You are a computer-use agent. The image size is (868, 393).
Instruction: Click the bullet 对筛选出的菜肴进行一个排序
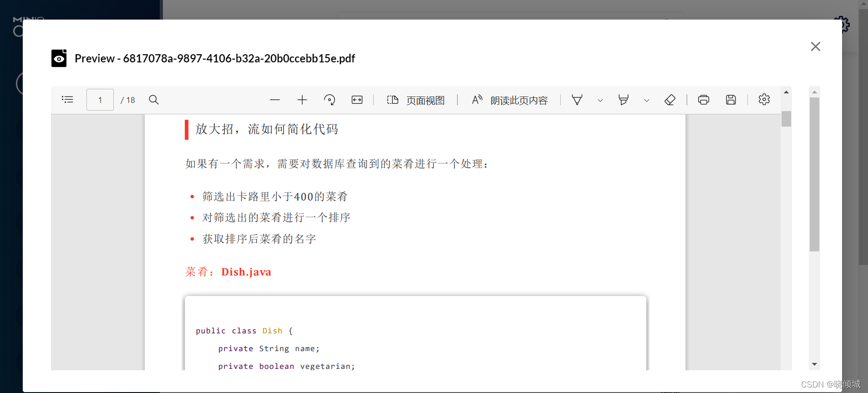tap(276, 218)
